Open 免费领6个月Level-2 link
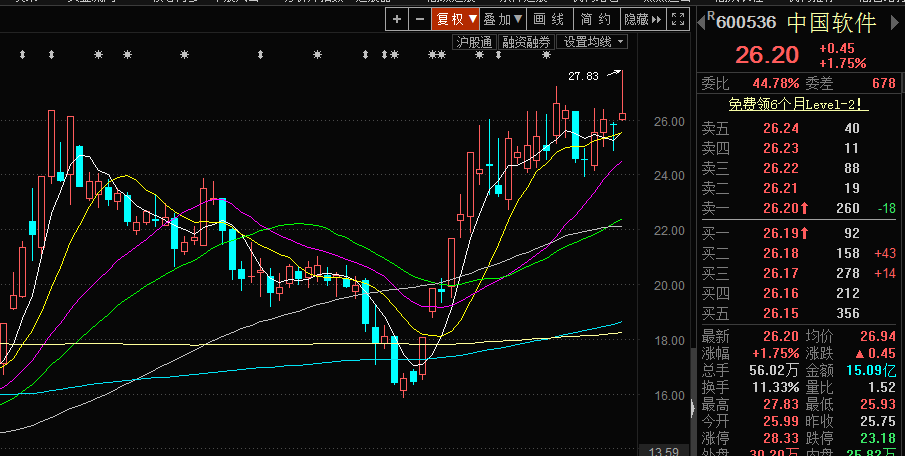The image size is (905, 456). click(x=798, y=104)
